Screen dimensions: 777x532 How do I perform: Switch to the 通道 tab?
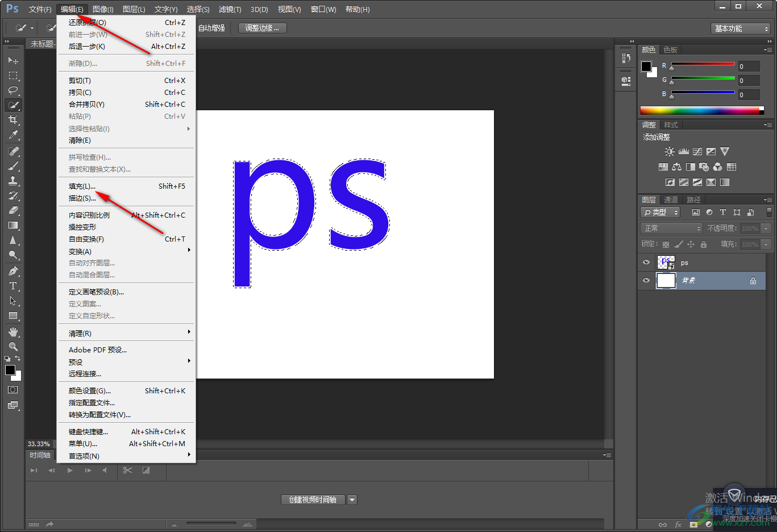tap(671, 199)
